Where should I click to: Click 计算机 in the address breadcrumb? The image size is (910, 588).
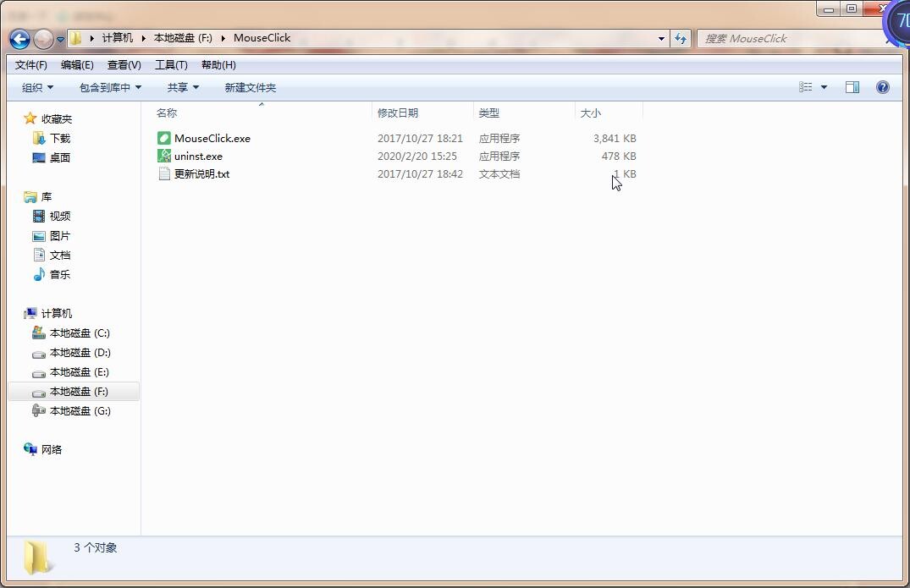pos(118,38)
